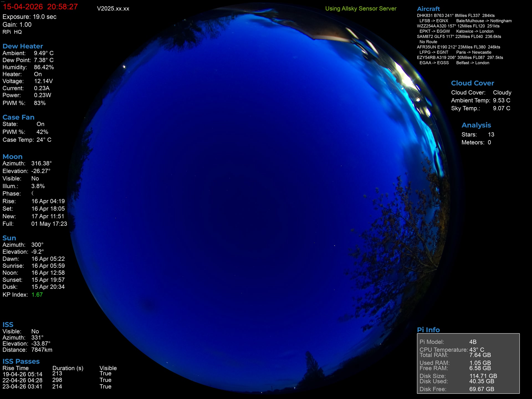Click the green KP Index value 1.67
This screenshot has height=399, width=532.
pyautogui.click(x=37, y=295)
